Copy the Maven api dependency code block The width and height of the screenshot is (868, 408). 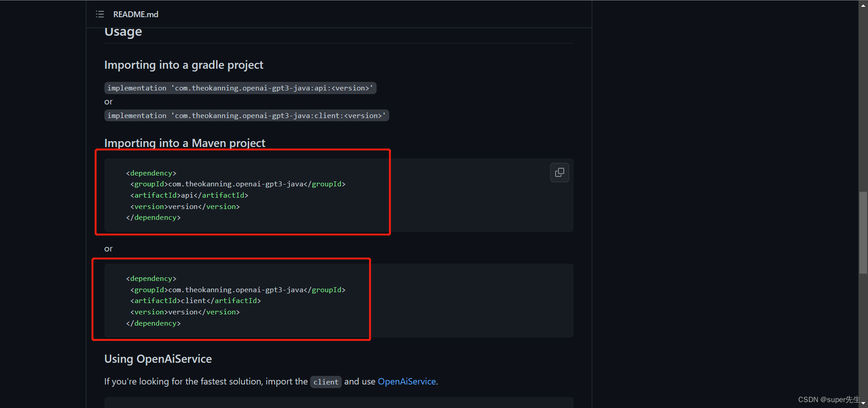point(560,172)
